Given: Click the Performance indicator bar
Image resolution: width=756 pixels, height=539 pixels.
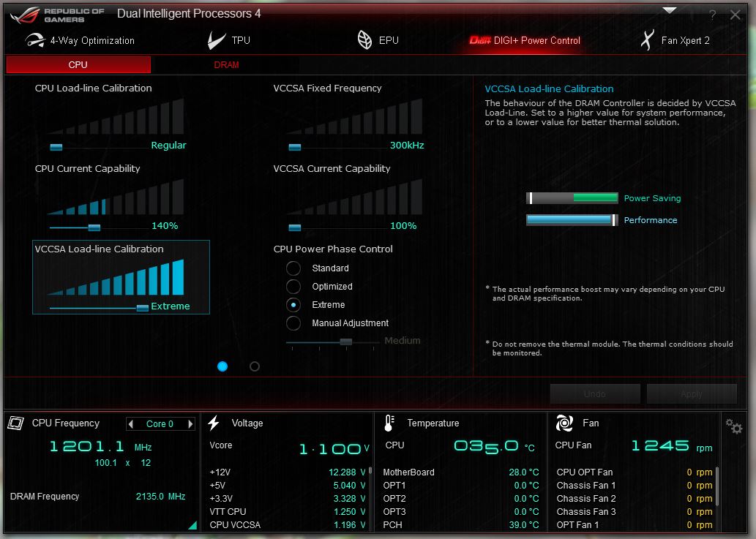Looking at the screenshot, I should (572, 220).
